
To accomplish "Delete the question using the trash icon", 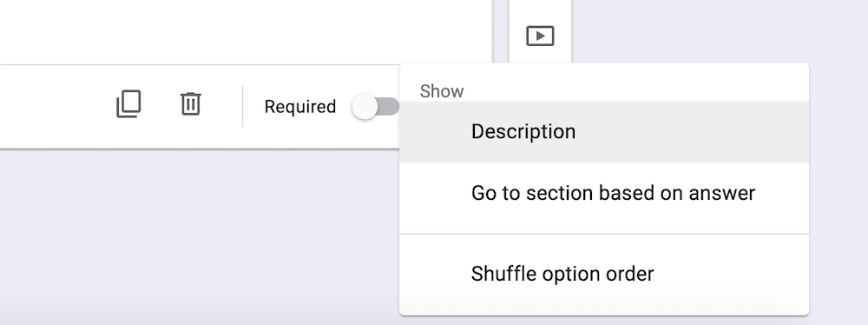I will (190, 103).
